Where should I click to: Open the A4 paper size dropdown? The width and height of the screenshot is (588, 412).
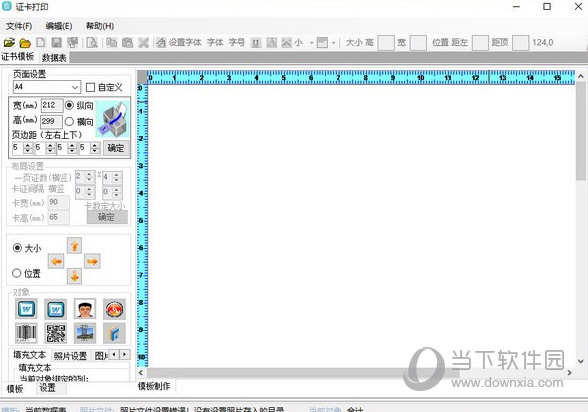pyautogui.click(x=47, y=87)
